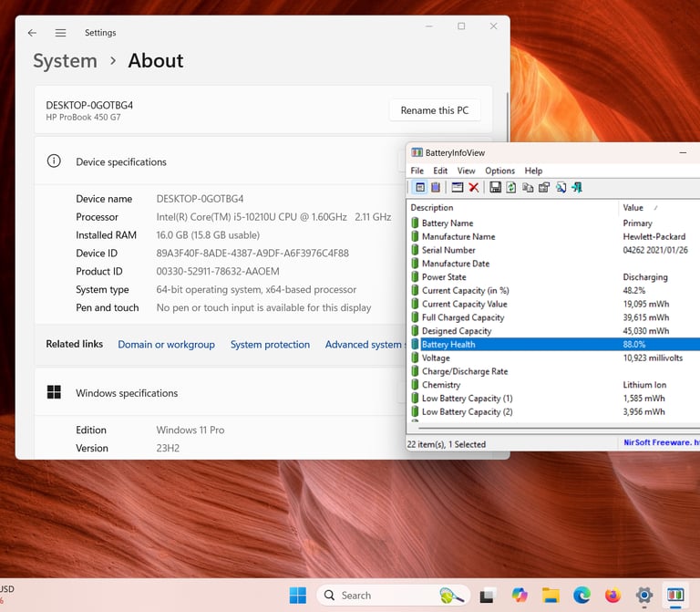Click the battery icon beside the Chemistry row
The width and height of the screenshot is (700, 612).
[x=415, y=384]
